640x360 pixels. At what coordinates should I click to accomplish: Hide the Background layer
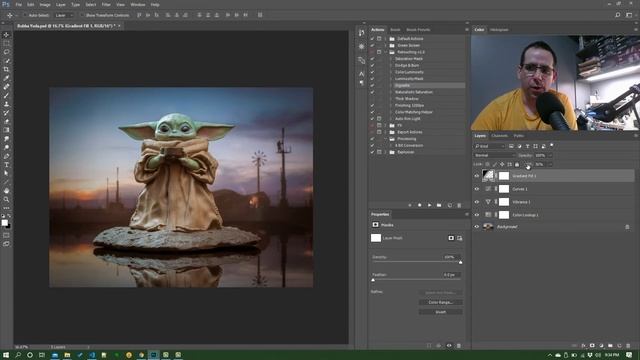click(476, 227)
